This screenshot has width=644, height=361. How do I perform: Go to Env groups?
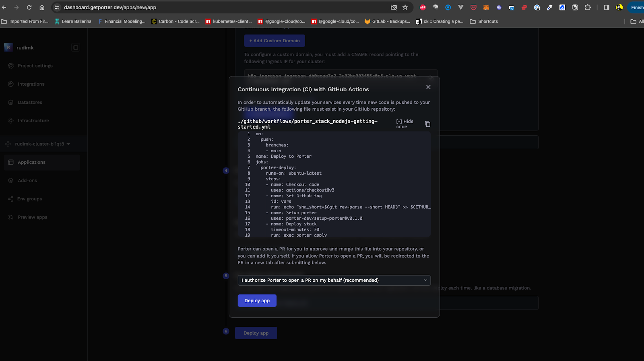(29, 199)
